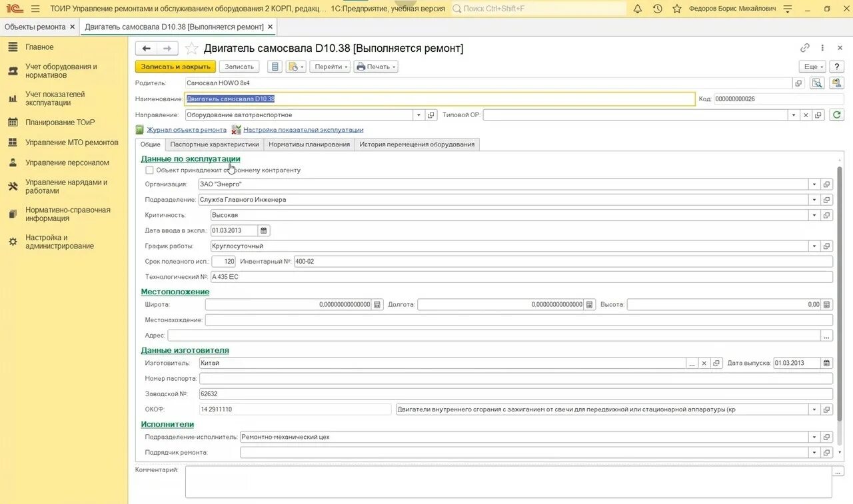853x504 pixels.
Task: Copy link to object with chain icon
Action: tap(805, 48)
